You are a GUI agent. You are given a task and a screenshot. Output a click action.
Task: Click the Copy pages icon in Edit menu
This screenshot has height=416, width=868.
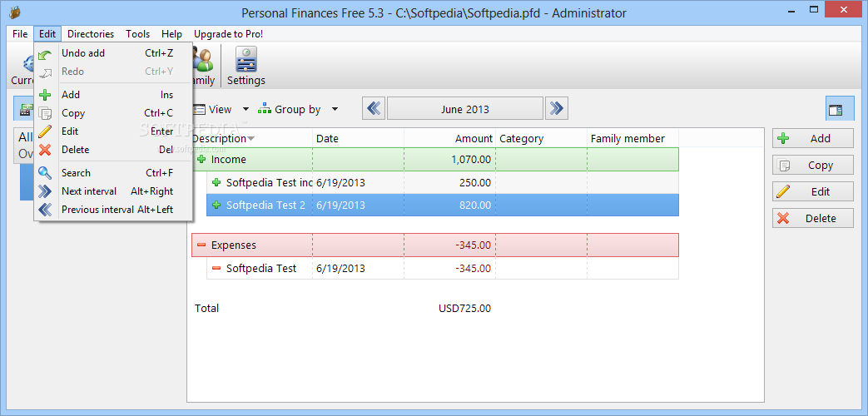46,113
